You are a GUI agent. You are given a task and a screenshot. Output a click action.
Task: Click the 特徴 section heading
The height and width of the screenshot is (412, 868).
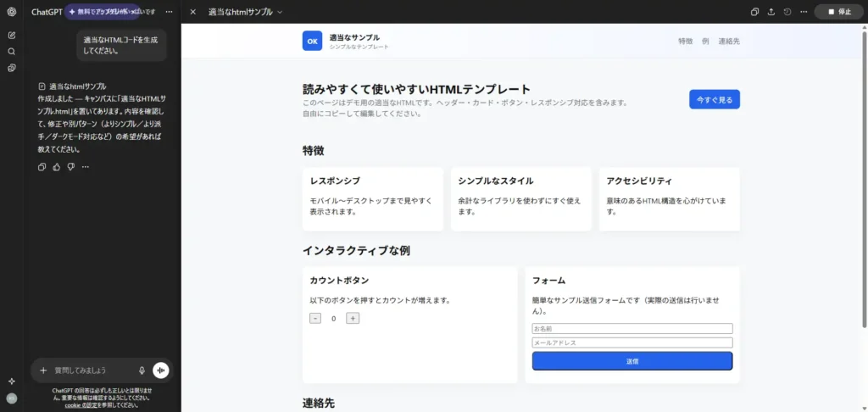coord(314,150)
